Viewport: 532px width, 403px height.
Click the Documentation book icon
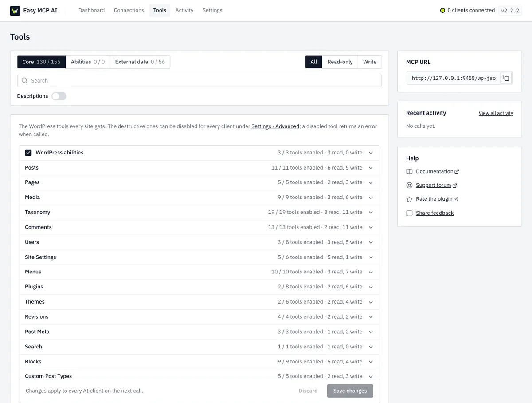click(409, 171)
